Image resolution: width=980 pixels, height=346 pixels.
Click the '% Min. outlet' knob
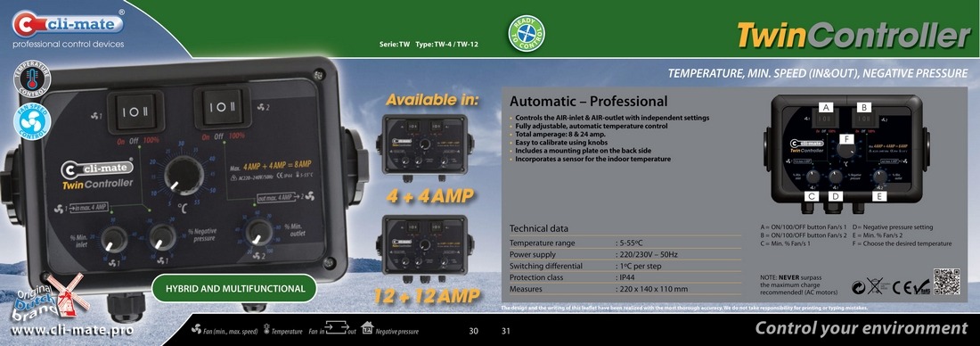[x=258, y=232]
